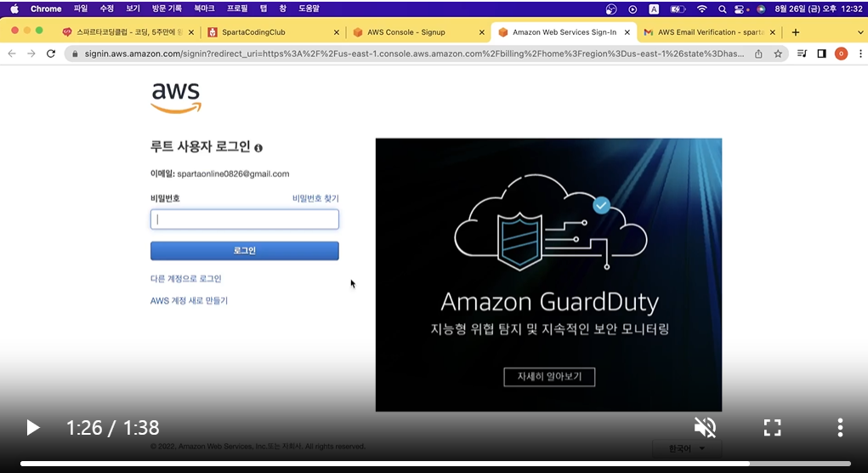The height and width of the screenshot is (473, 868).
Task: Click the 자세히 알아보기 button
Action: (549, 377)
